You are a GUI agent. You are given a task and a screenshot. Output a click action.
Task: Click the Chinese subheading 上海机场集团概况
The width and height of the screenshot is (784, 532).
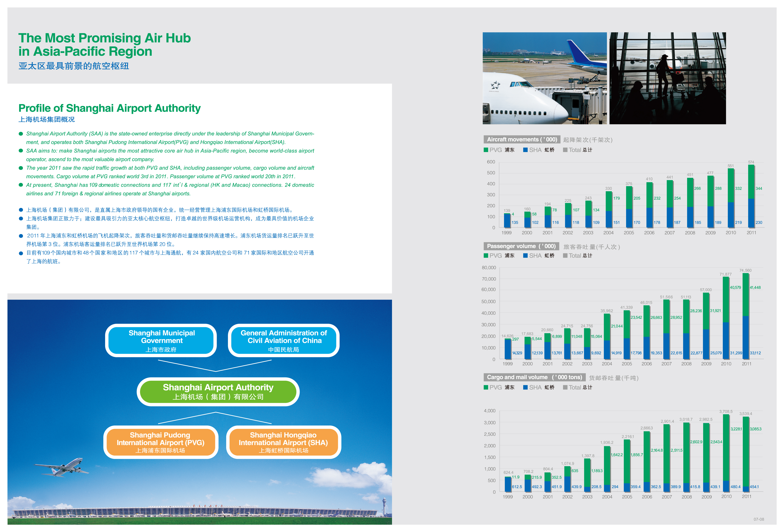[47, 119]
